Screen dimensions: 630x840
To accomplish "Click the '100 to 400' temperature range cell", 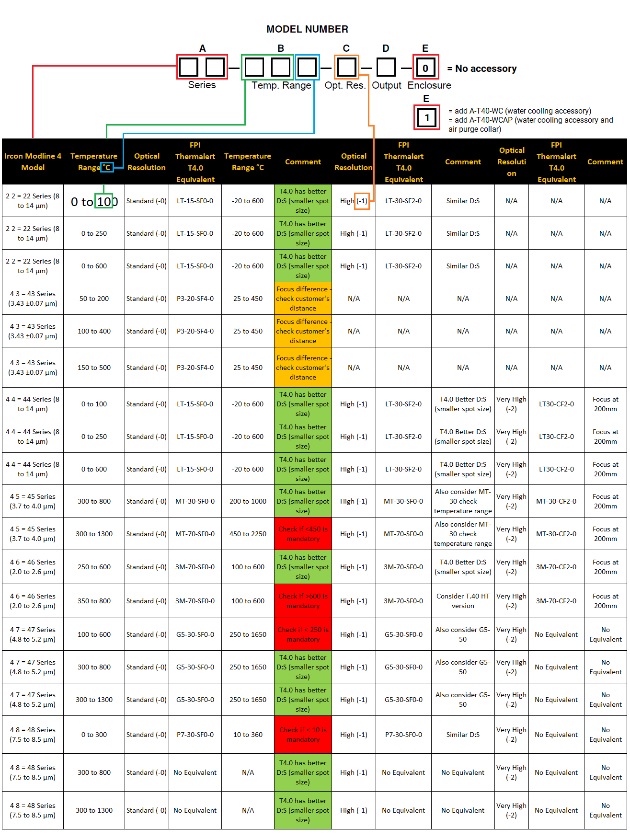I will [x=94, y=331].
